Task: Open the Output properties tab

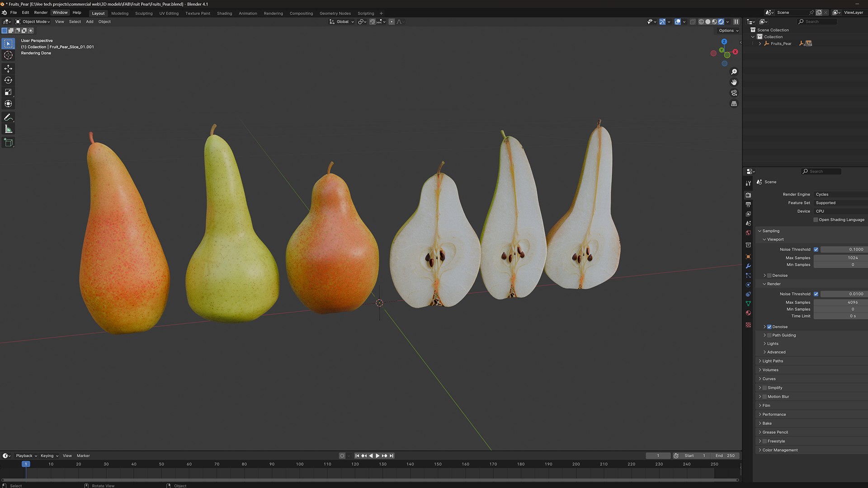Action: (x=748, y=205)
